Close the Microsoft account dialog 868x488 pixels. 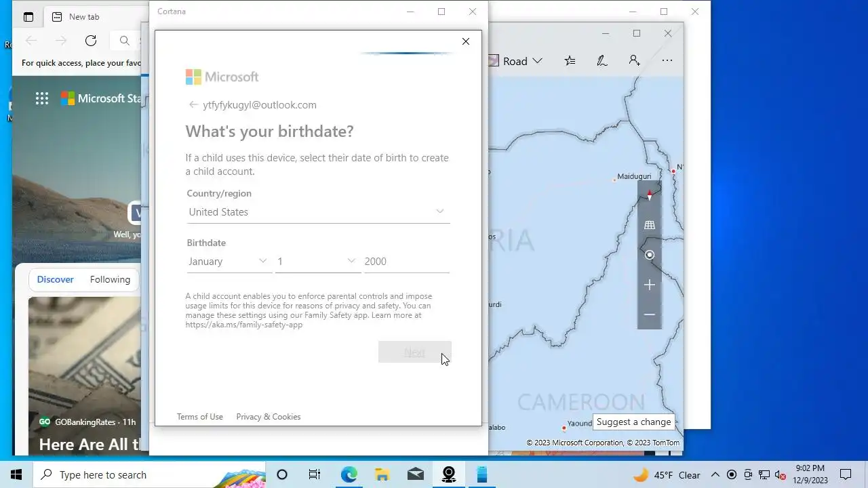click(466, 41)
